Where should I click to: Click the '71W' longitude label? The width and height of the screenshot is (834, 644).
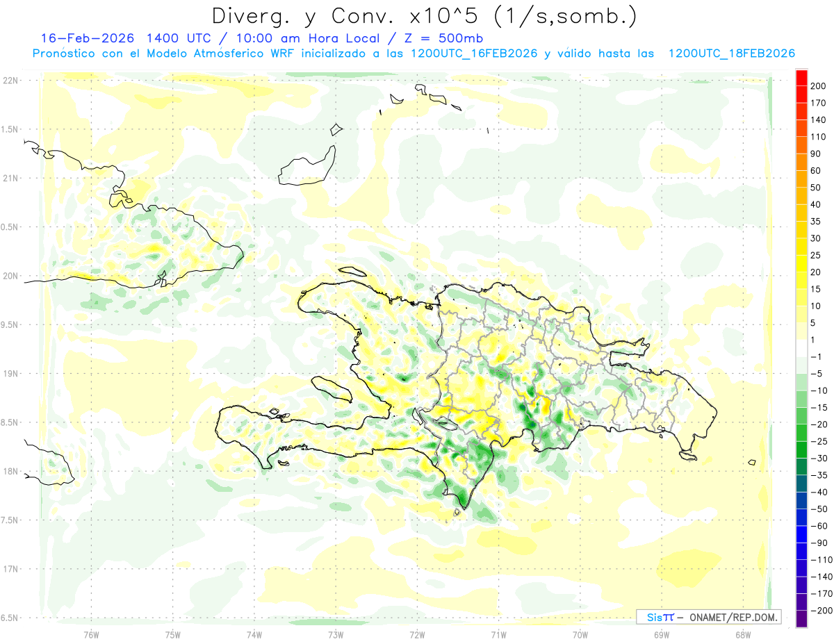click(498, 634)
